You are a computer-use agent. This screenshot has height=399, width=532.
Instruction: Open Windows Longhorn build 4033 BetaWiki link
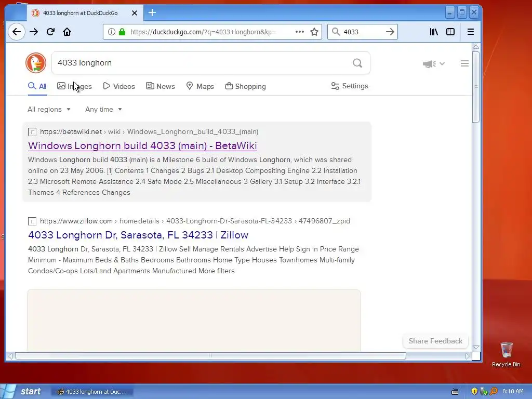tap(142, 145)
